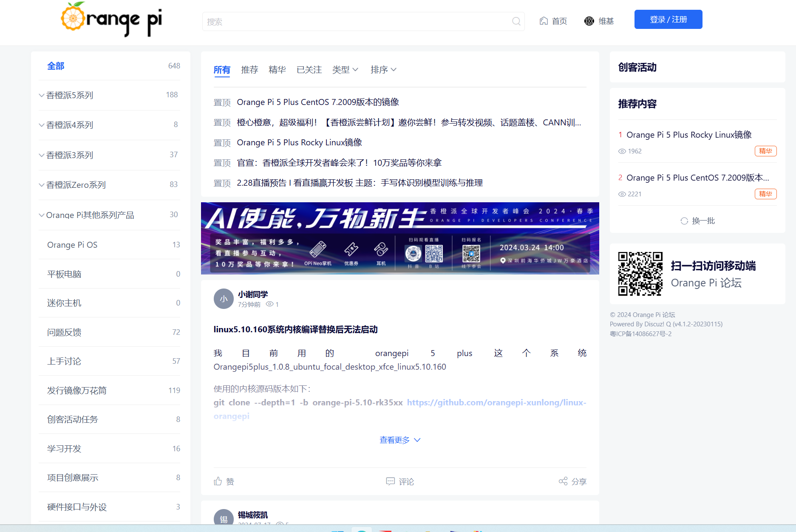Open pinned post 2.28直播预告
Viewport: 796px width, 532px height.
click(x=360, y=183)
